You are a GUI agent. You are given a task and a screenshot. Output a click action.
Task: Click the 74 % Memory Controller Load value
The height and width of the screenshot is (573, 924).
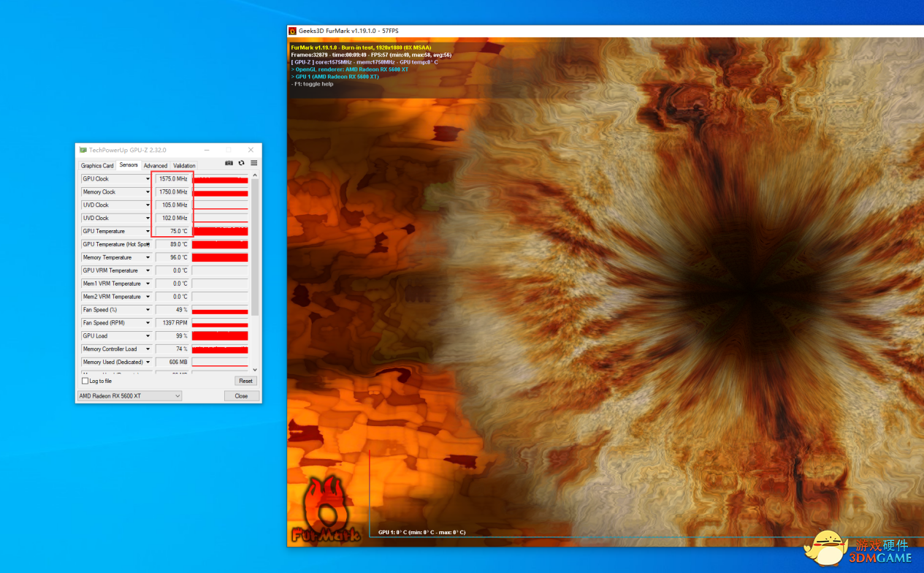pyautogui.click(x=172, y=349)
